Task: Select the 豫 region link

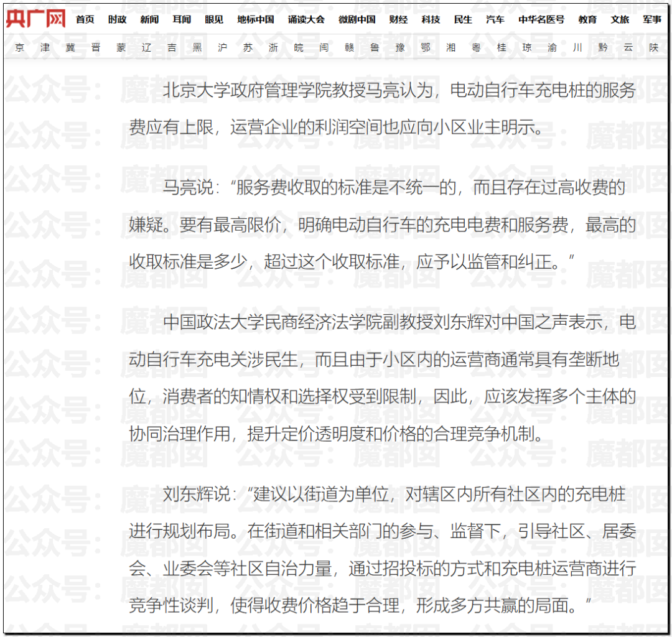Action: [x=400, y=47]
